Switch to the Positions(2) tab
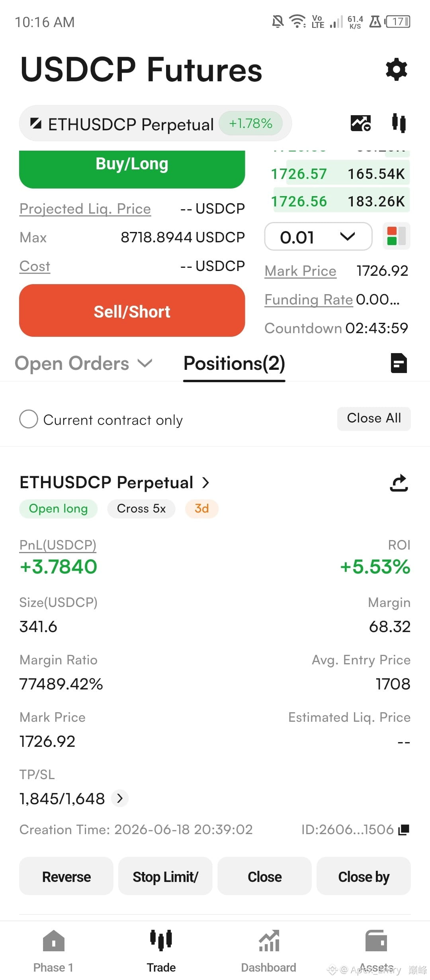Image resolution: width=430 pixels, height=980 pixels. pyautogui.click(x=234, y=363)
